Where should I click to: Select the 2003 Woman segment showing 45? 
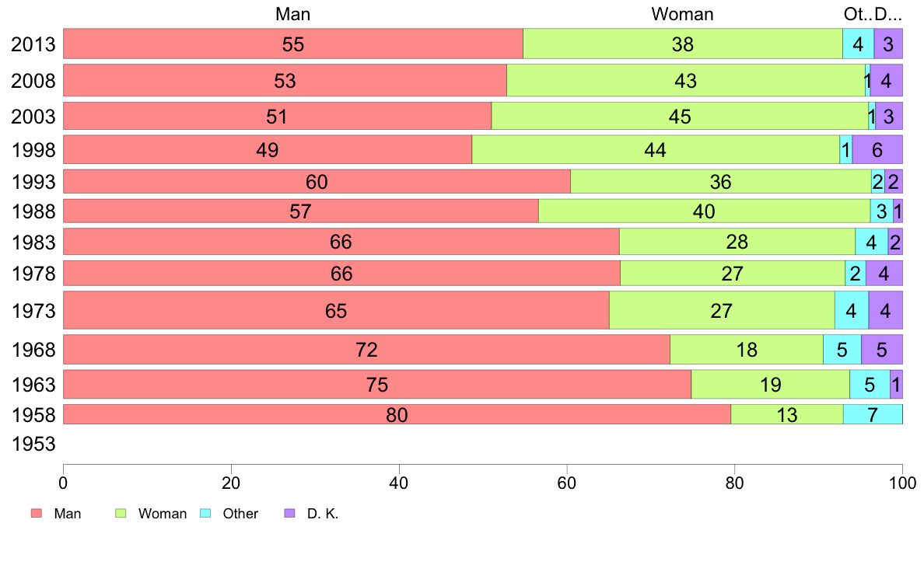(x=680, y=117)
